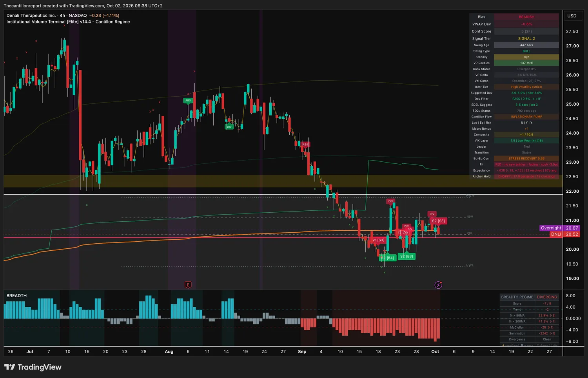Click the 'Low Fear' VIX Layer cell
The image size is (588, 378).
pos(526,141)
